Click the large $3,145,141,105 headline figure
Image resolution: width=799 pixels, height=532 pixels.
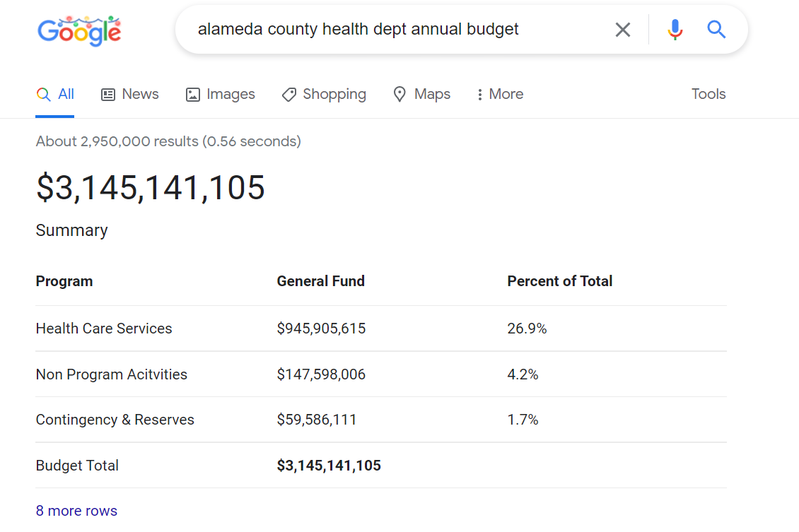point(151,187)
